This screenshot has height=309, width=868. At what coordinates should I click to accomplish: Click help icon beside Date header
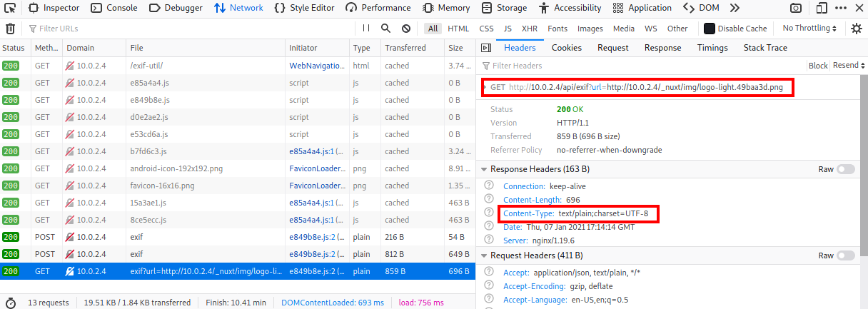pos(489,226)
